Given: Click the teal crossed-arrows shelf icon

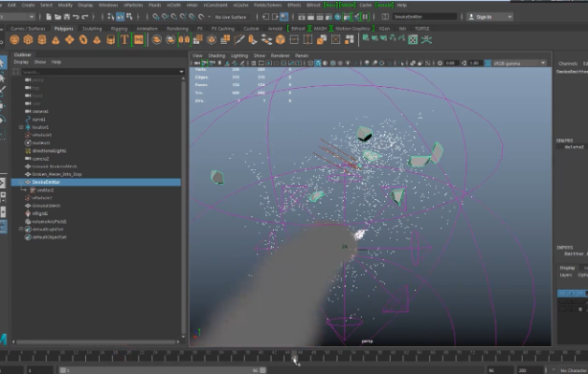Looking at the screenshot, I should (x=426, y=39).
